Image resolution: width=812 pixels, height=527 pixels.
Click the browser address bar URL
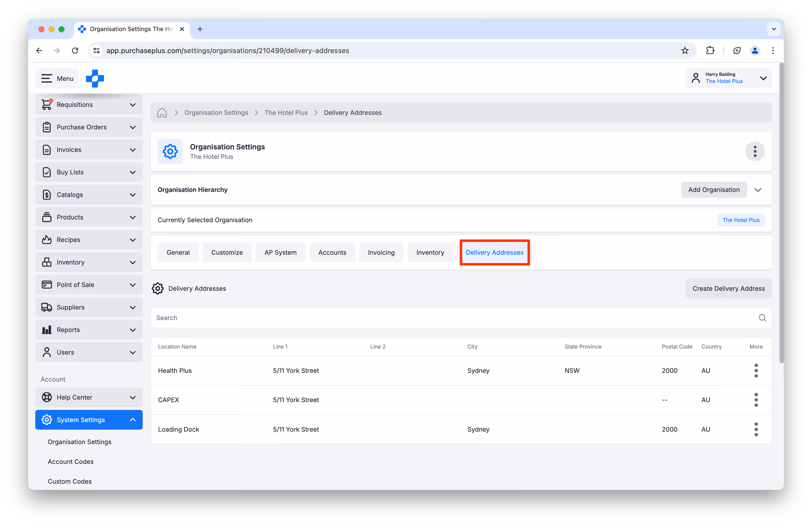pyautogui.click(x=228, y=51)
